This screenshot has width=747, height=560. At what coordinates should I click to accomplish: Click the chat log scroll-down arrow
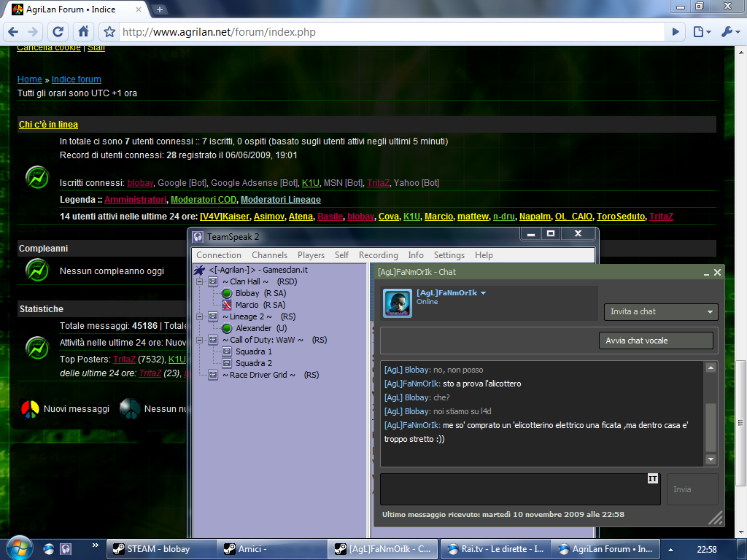tap(711, 459)
